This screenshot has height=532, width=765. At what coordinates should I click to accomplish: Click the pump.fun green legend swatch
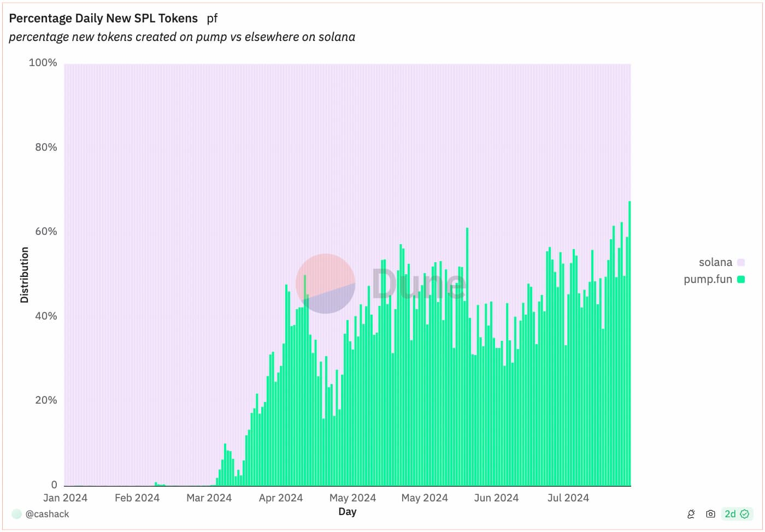point(741,279)
